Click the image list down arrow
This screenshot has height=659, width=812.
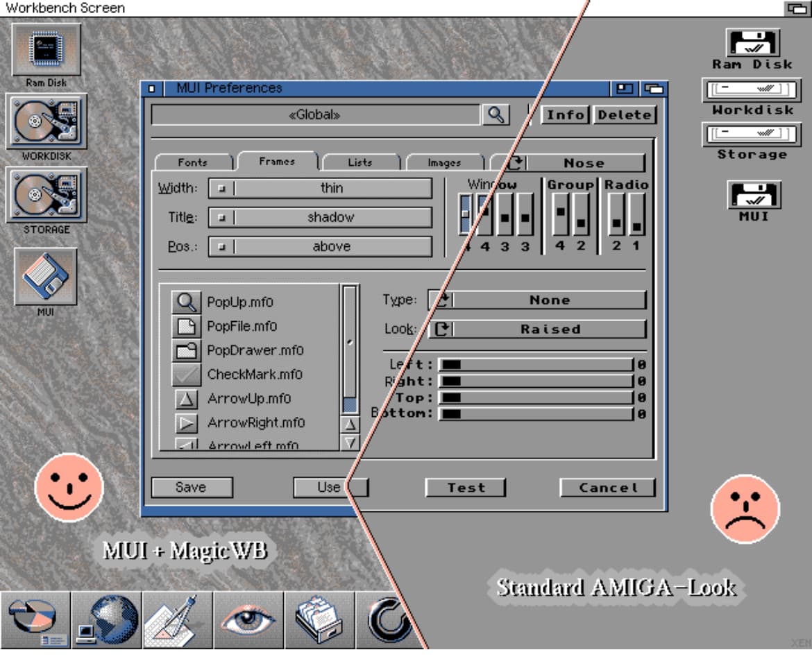[x=350, y=443]
